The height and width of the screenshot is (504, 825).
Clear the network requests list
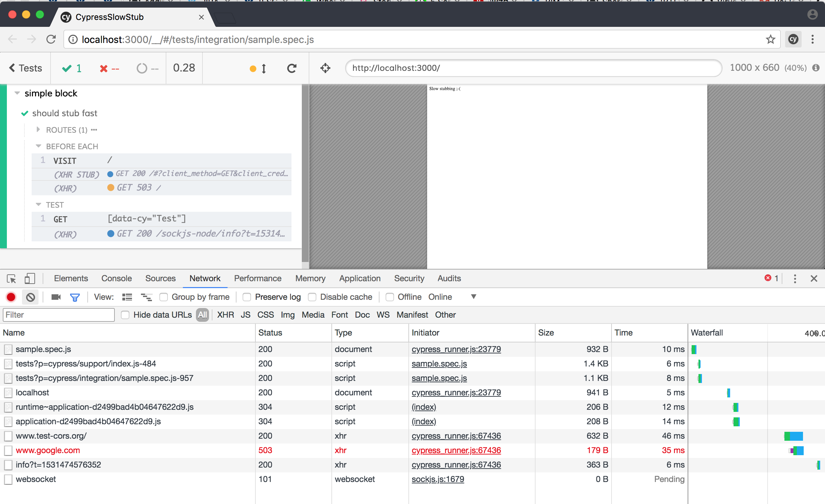(x=30, y=297)
